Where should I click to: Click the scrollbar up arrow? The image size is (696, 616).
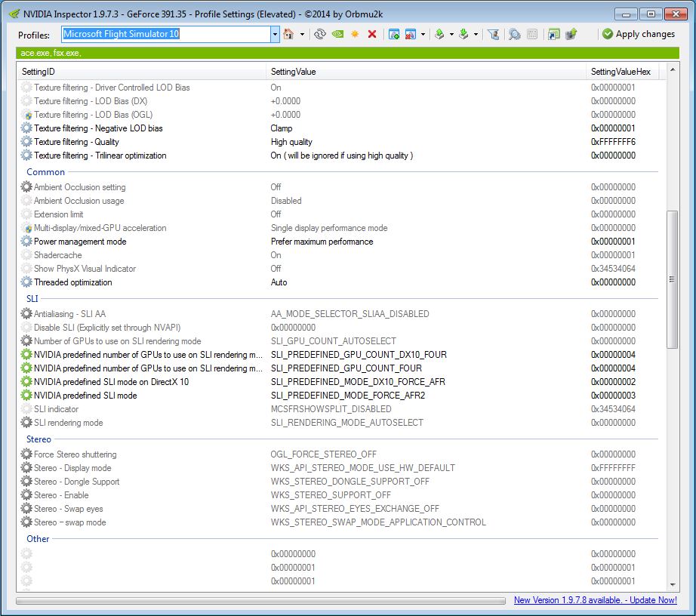tap(672, 69)
